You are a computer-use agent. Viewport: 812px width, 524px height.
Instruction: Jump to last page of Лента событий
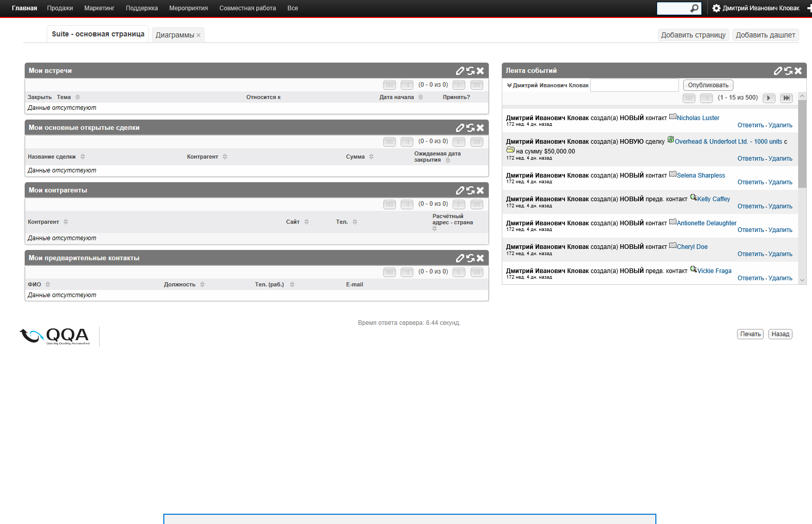point(786,98)
